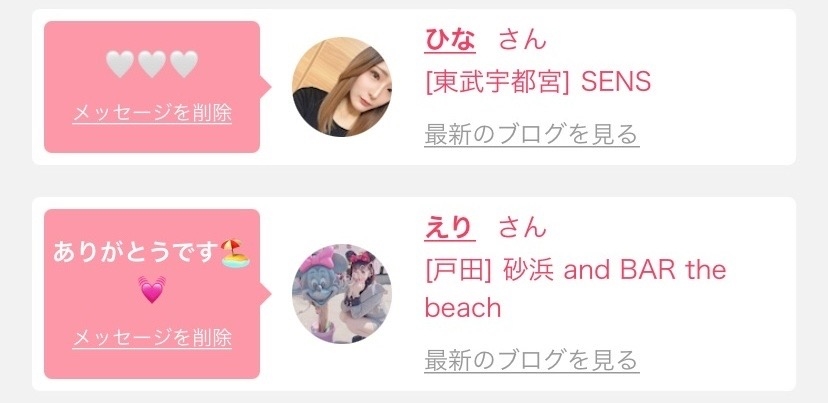Click the leftmost white heart emoji
The image size is (828, 403).
click(120, 64)
